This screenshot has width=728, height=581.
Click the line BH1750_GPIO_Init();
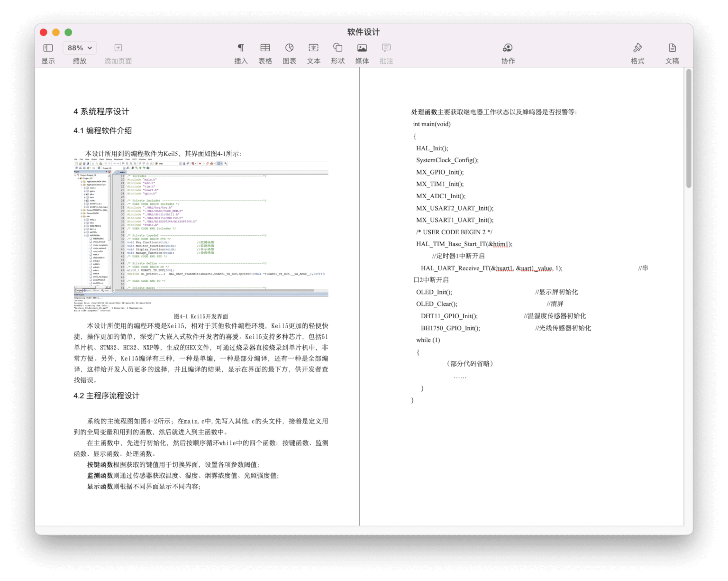[x=450, y=328]
